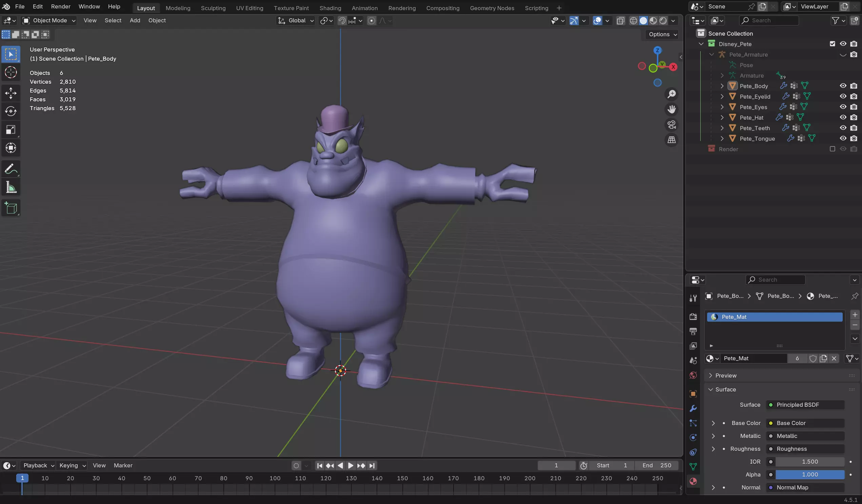Enable the Render collection checkbox
The height and width of the screenshot is (504, 862).
[832, 149]
